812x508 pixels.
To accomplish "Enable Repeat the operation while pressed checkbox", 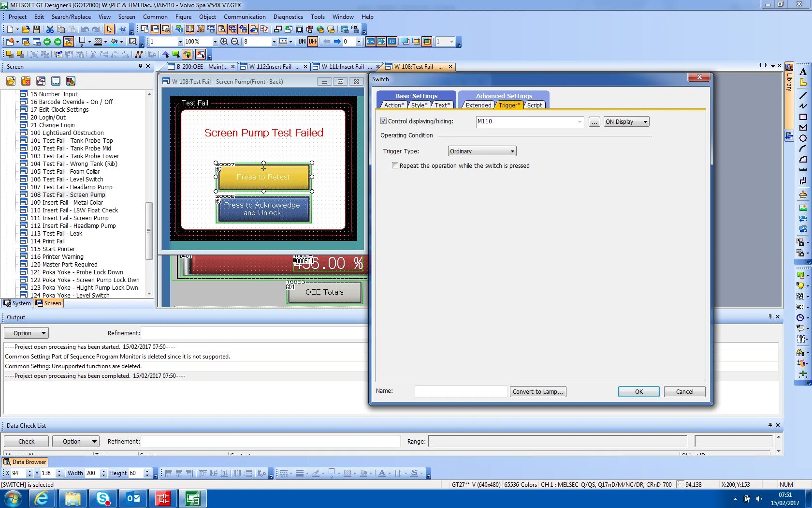I will [x=395, y=165].
